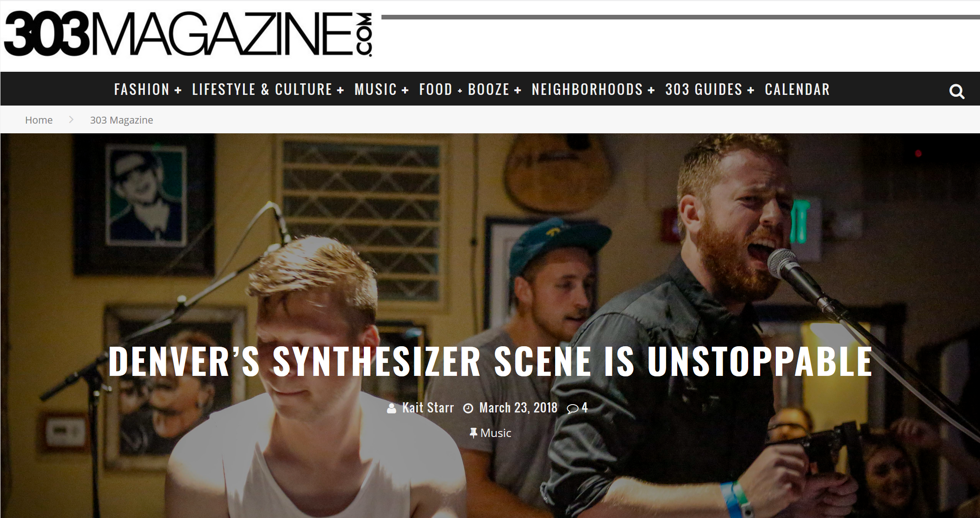Open author Kait Starr's page
The width and height of the screenshot is (980, 518).
point(428,408)
